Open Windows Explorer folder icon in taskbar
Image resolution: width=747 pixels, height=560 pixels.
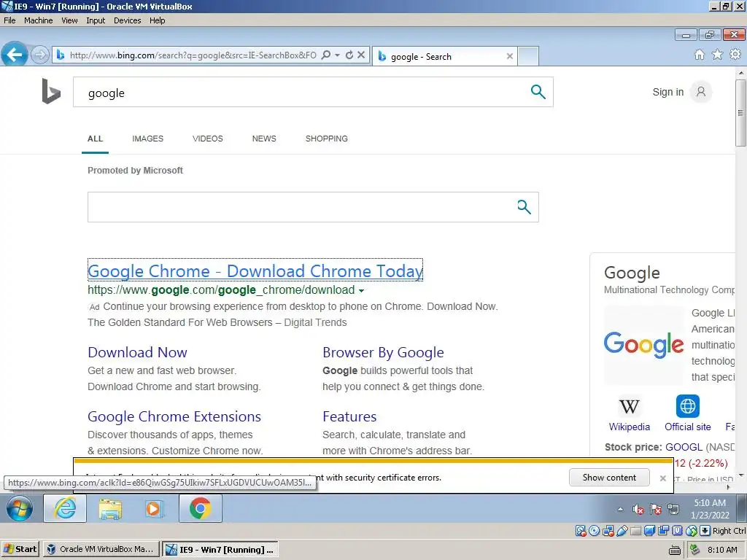click(110, 508)
